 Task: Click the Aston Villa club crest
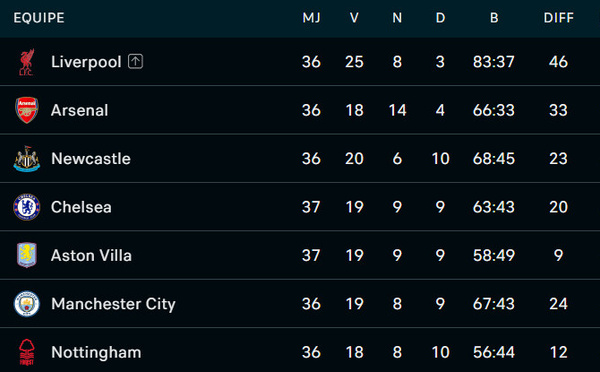pyautogui.click(x=27, y=255)
